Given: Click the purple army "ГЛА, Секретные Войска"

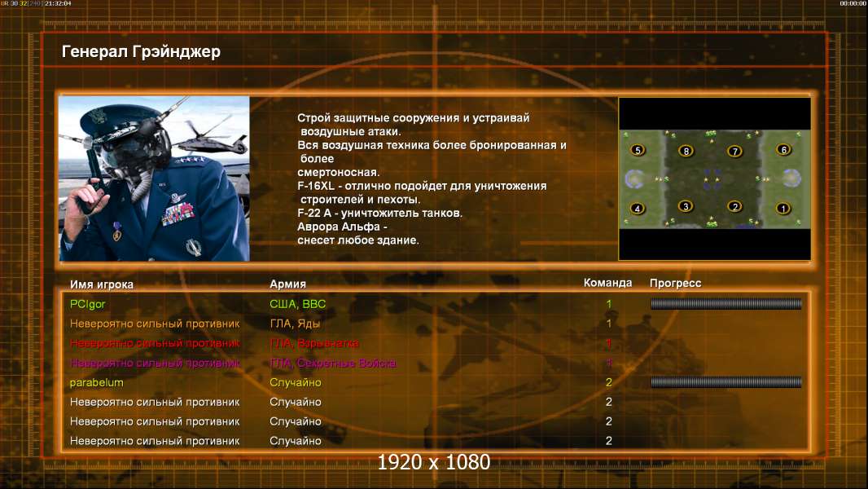Looking at the screenshot, I should [333, 363].
